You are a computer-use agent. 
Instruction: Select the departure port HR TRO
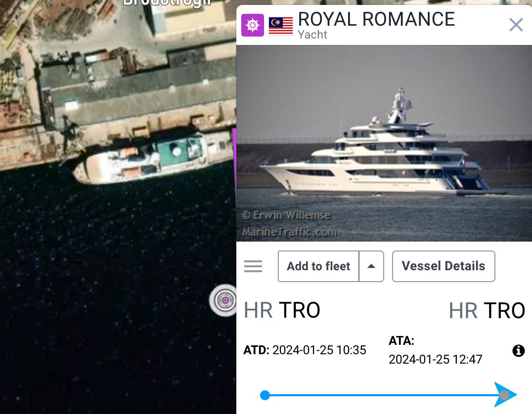point(282,310)
